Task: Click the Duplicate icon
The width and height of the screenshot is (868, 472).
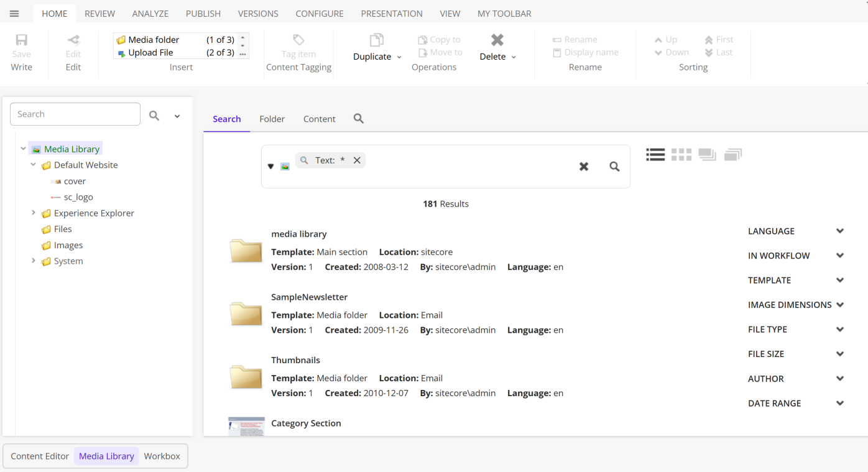Action: pyautogui.click(x=376, y=40)
